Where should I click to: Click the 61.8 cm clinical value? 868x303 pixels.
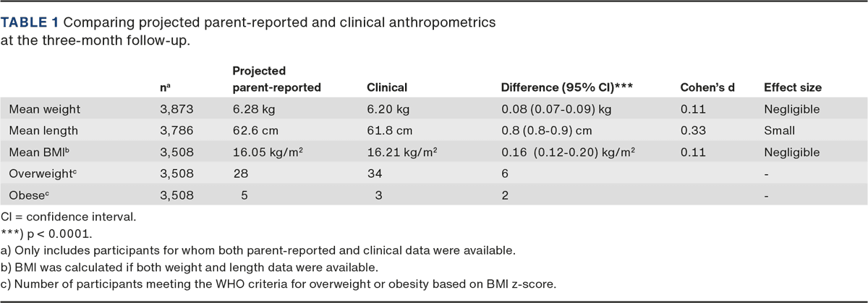[387, 131]
